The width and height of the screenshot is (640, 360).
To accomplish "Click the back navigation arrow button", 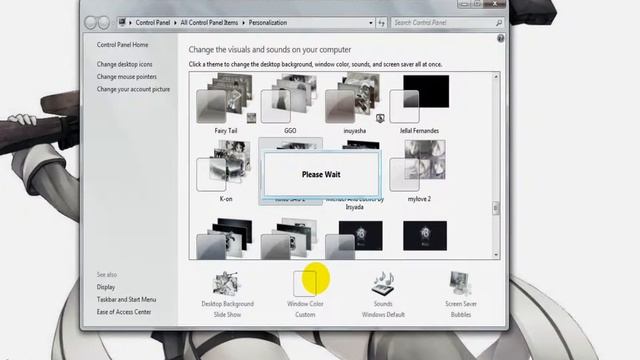I will 91,23.
